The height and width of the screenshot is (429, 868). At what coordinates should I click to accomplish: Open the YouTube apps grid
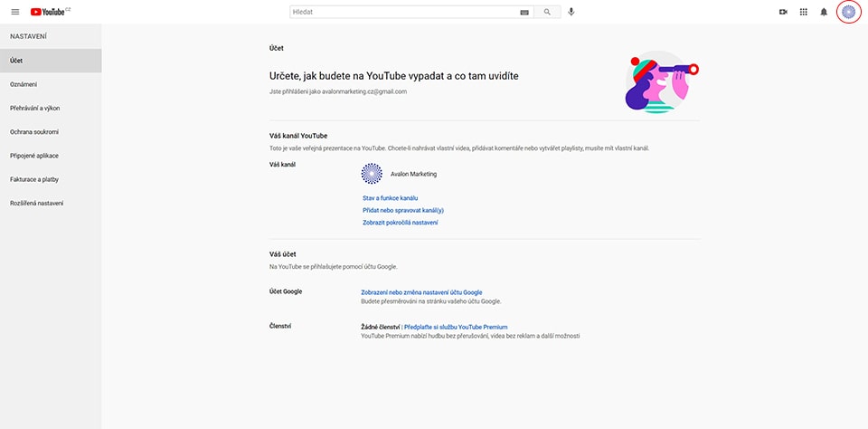tap(803, 12)
